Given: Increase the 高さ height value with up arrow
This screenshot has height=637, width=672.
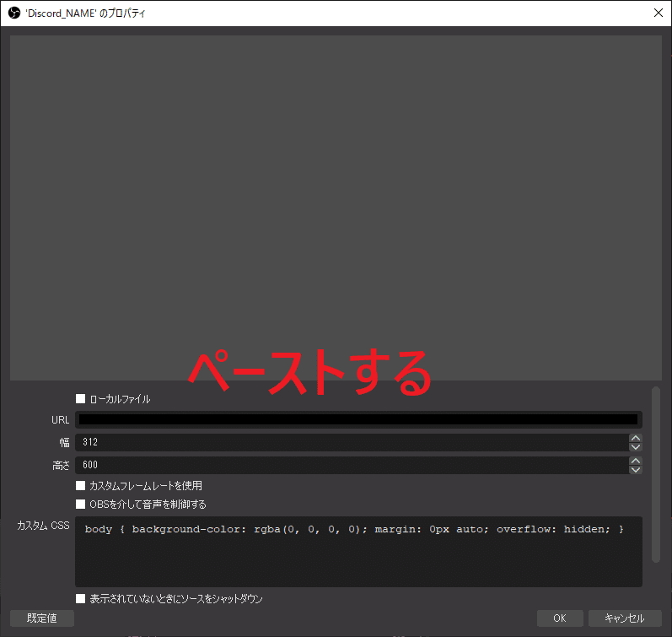Looking at the screenshot, I should (636, 461).
